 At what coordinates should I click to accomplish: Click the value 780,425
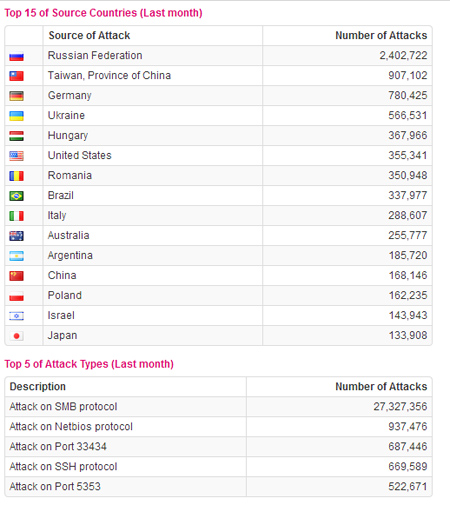coord(408,95)
